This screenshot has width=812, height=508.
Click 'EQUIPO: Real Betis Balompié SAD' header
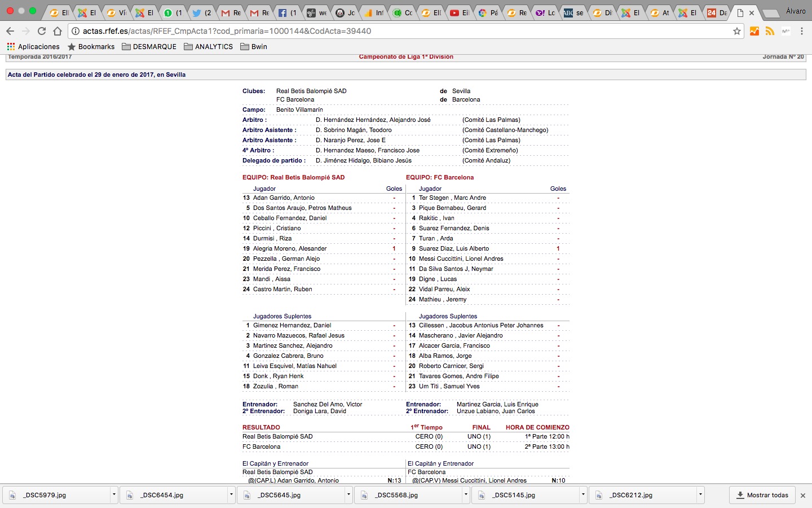click(293, 177)
